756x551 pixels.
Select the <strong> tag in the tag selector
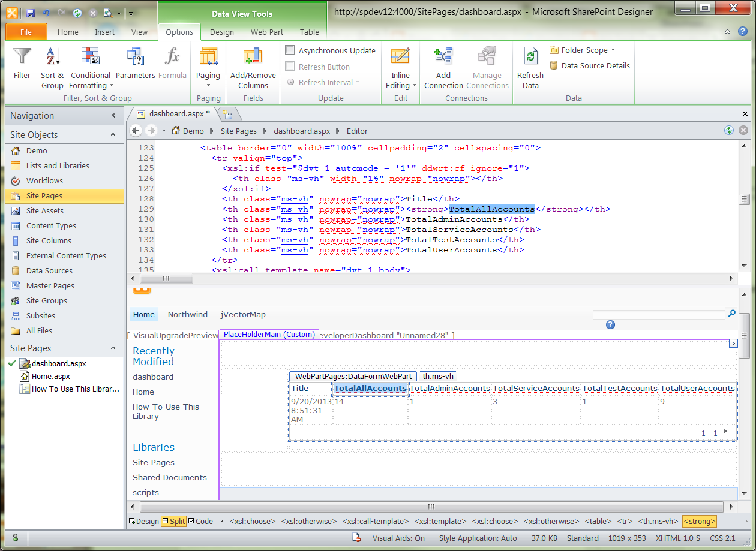pyautogui.click(x=700, y=522)
